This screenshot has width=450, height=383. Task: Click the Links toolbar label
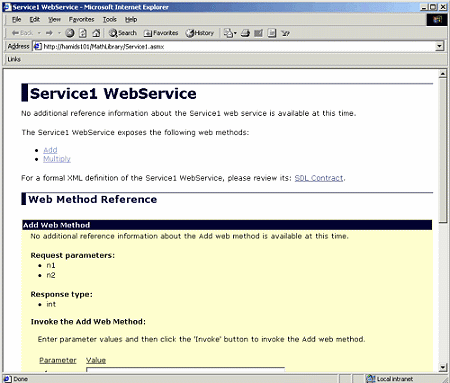pyautogui.click(x=14, y=59)
